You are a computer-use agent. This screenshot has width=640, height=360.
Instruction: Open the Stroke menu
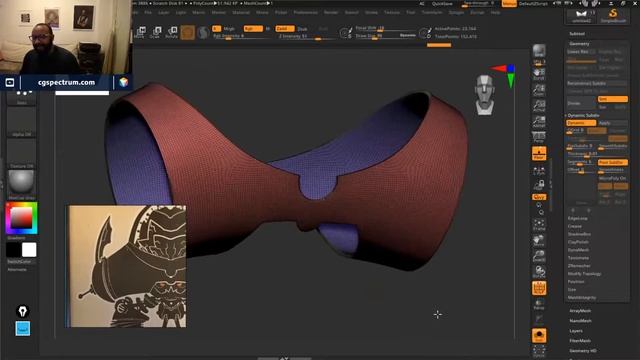(x=371, y=13)
